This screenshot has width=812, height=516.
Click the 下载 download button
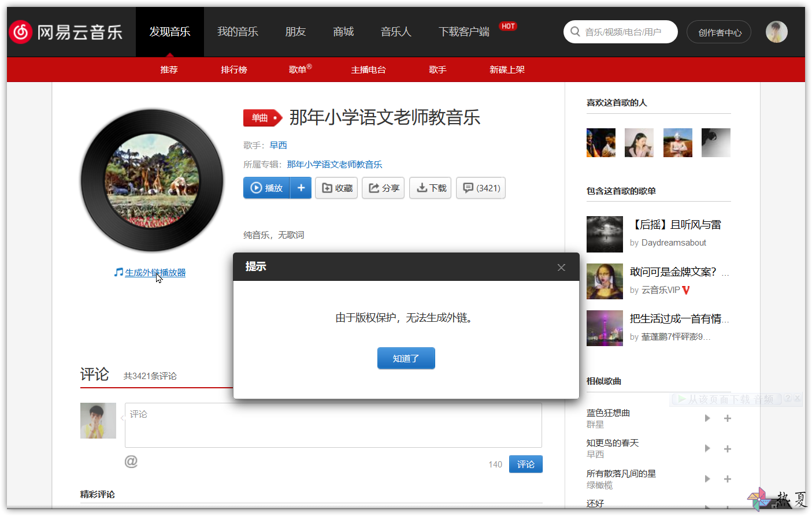(x=431, y=188)
